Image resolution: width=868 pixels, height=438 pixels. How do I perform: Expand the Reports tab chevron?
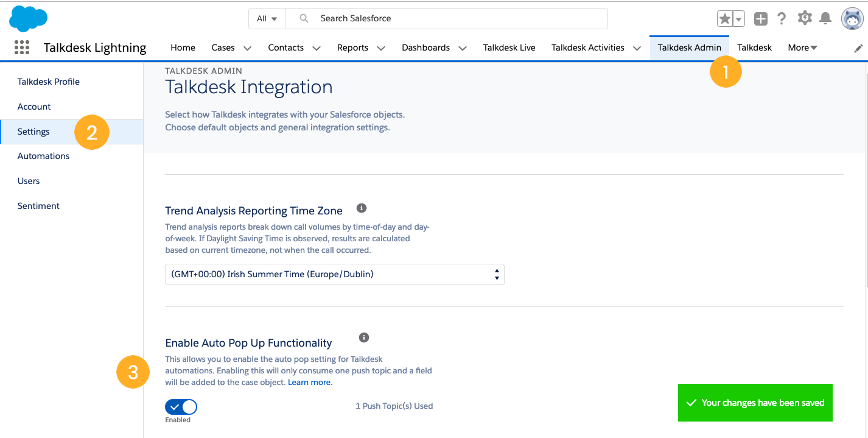[381, 48]
